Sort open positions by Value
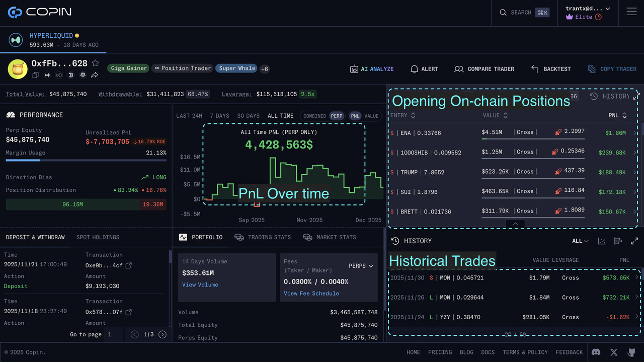The image size is (644, 362). (495, 115)
